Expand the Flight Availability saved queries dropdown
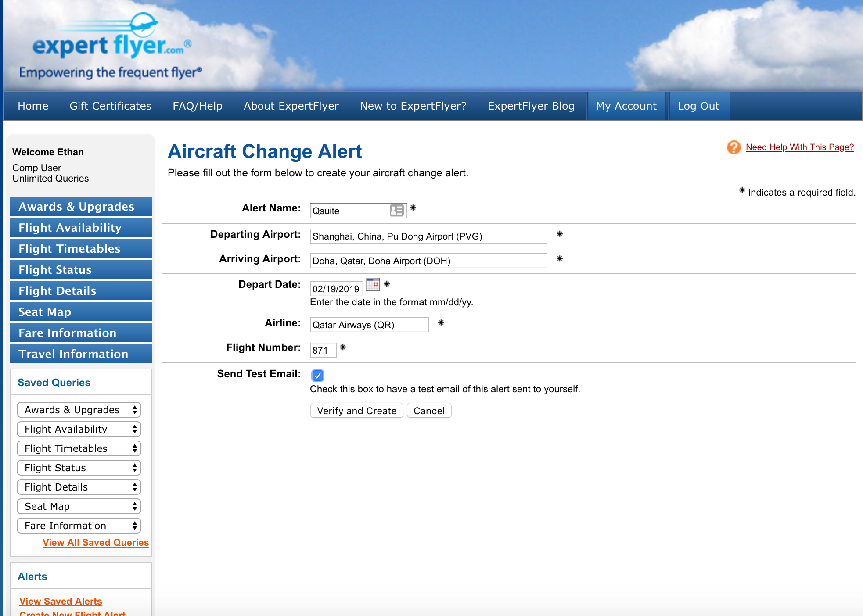 pos(79,429)
